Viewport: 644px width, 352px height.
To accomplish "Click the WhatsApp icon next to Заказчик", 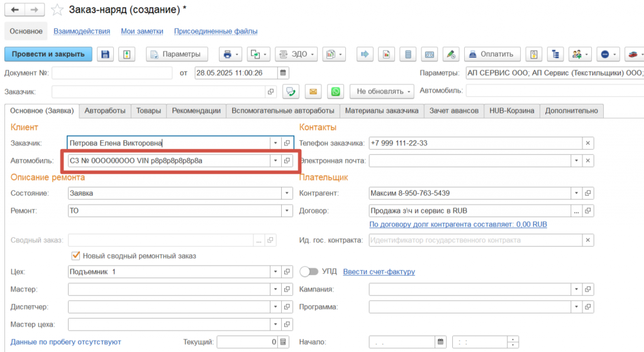I will coord(336,92).
